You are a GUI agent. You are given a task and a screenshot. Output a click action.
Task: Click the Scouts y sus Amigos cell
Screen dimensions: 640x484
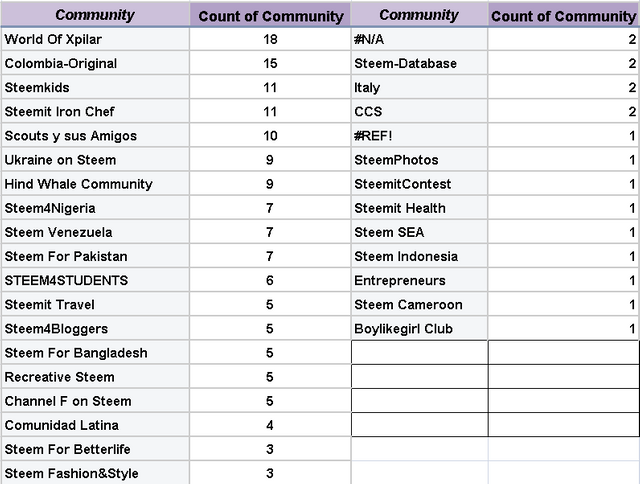coord(95,135)
